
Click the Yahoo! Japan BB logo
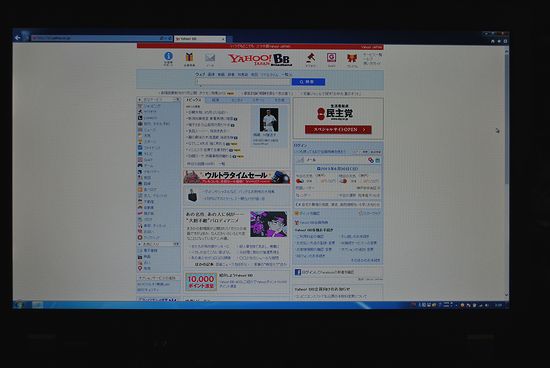(x=260, y=60)
